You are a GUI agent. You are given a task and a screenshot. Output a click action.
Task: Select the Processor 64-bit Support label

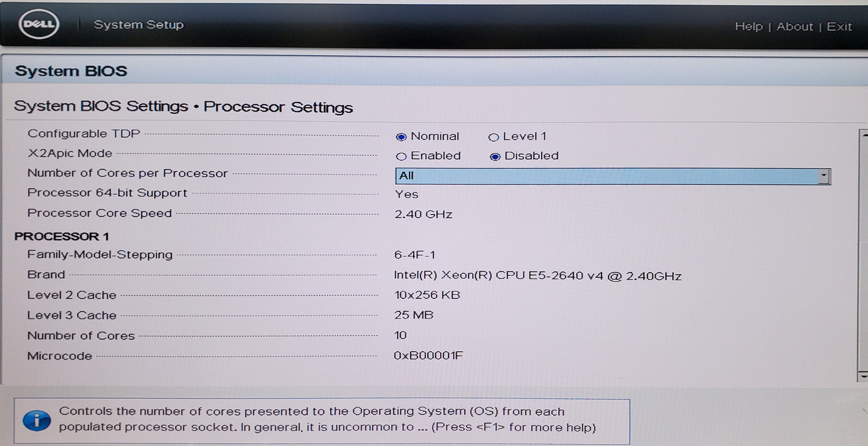pyautogui.click(x=107, y=193)
